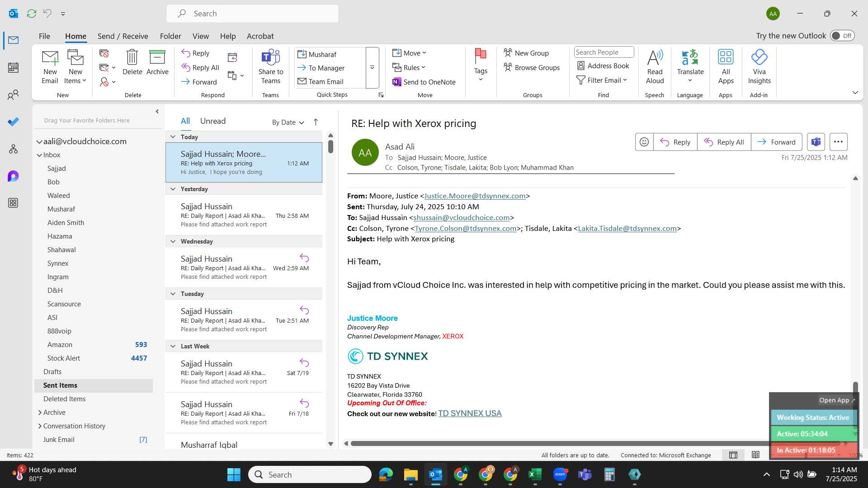Open the Rules dropdown

(409, 67)
